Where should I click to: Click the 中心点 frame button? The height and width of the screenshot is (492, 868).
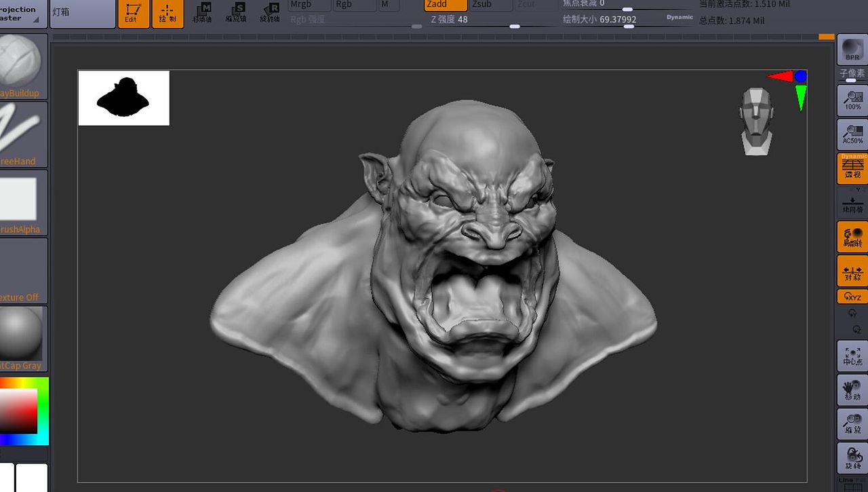(x=852, y=356)
